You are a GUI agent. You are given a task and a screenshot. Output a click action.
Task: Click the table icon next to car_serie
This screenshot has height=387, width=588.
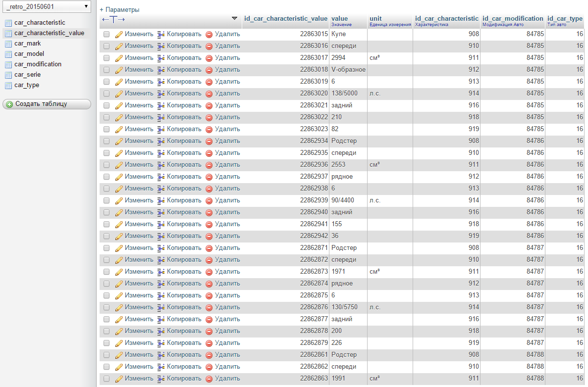coord(8,75)
